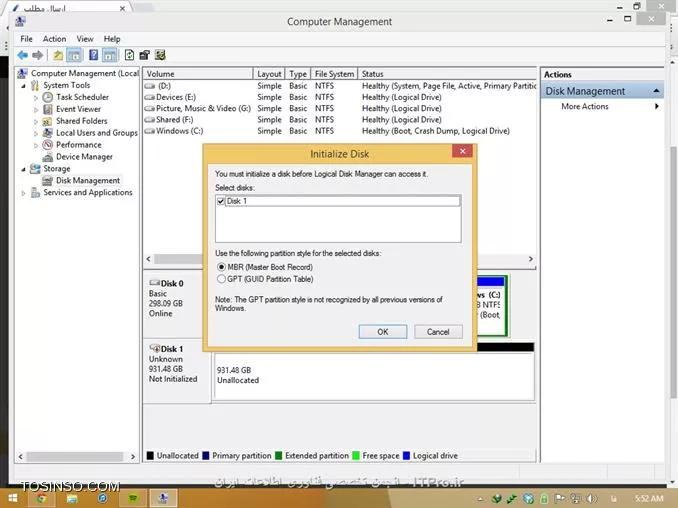
Task: Click OK in Initialize Disk dialog
Action: (x=383, y=332)
